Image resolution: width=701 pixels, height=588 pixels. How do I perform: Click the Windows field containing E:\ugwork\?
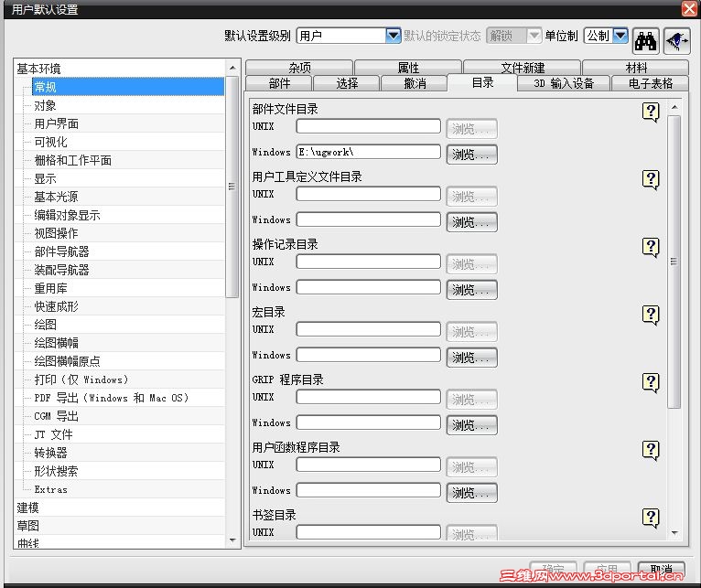369,152
